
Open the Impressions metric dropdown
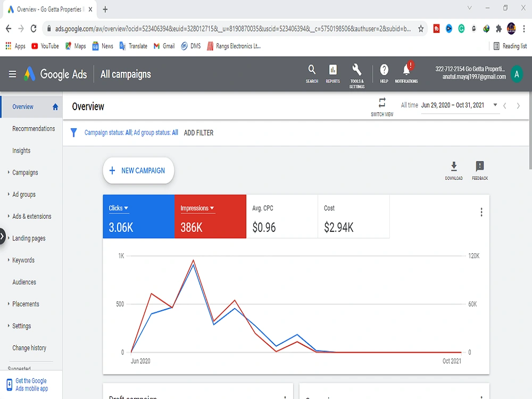click(x=197, y=208)
